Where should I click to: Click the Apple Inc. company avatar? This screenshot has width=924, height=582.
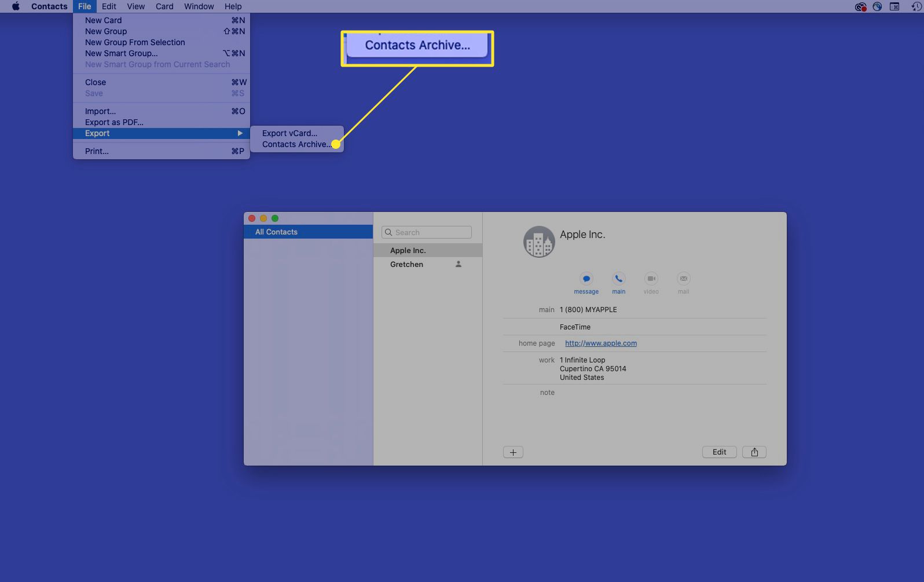pos(539,241)
